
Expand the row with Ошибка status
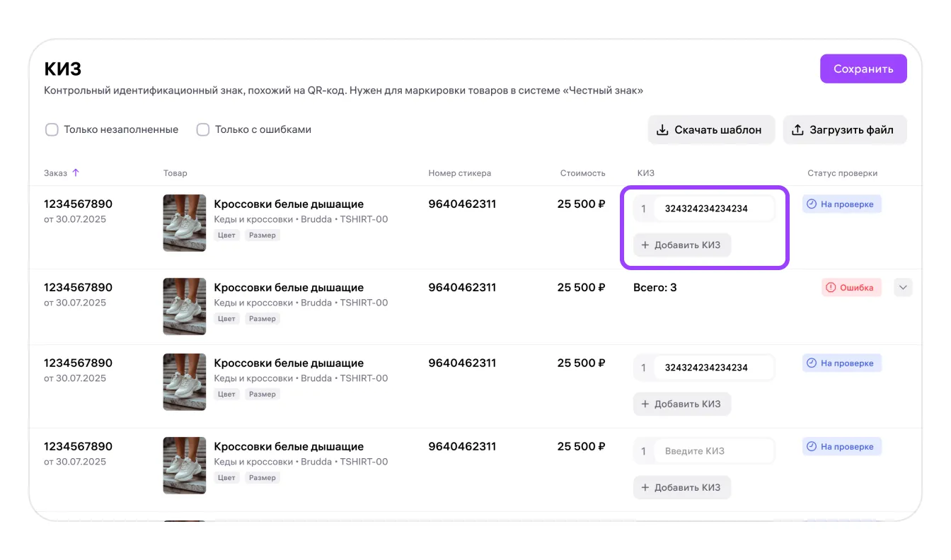[903, 287]
